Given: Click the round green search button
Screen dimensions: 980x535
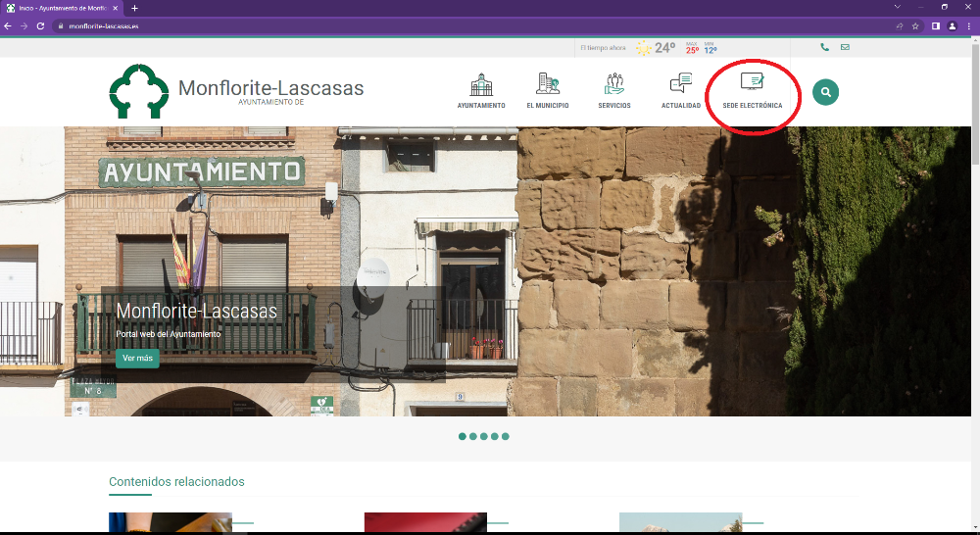Looking at the screenshot, I should [826, 92].
